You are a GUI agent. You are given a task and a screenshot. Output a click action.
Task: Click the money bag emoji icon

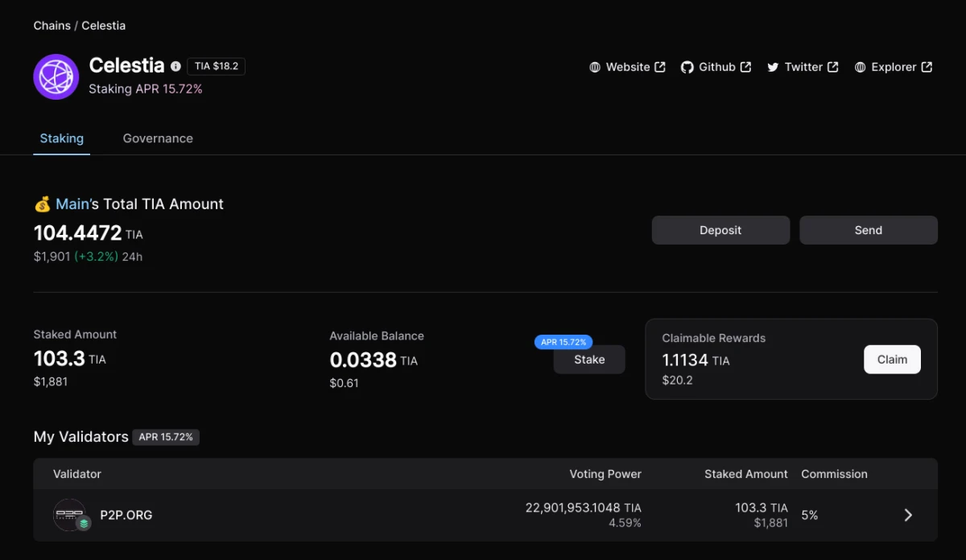(42, 204)
